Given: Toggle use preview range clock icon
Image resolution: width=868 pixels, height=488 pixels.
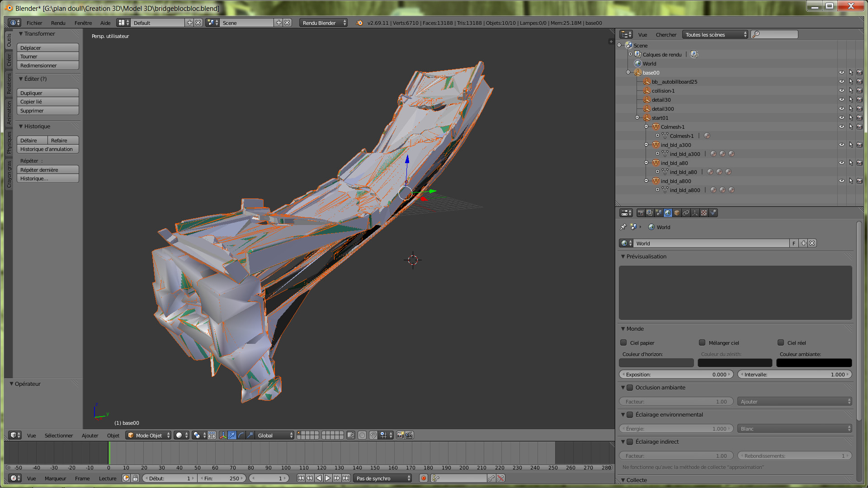Looking at the screenshot, I should [x=126, y=478].
